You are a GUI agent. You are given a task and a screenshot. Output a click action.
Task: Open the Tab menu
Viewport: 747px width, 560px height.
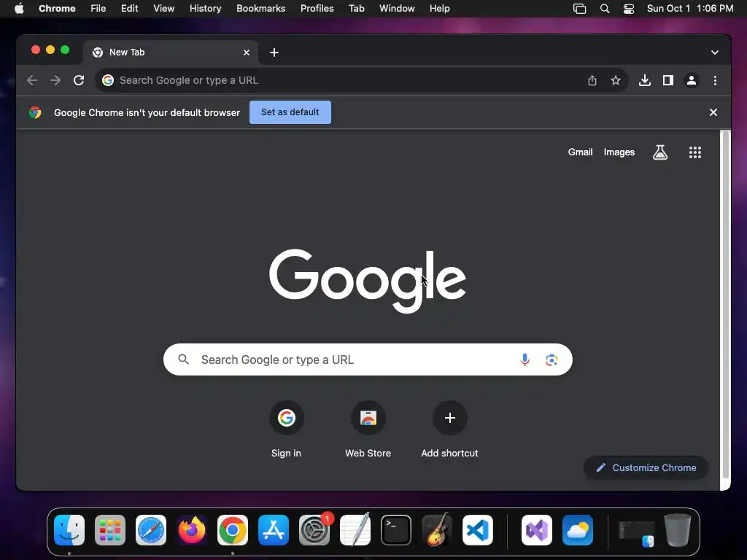(x=356, y=9)
